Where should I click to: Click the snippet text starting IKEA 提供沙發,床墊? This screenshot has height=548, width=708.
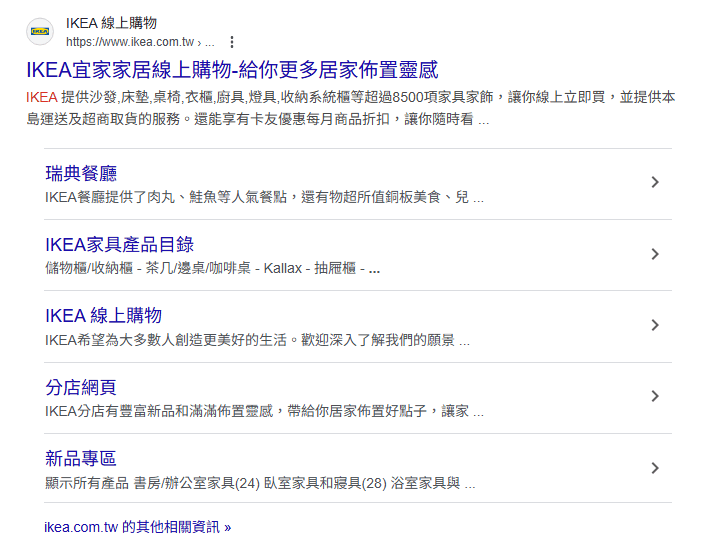click(x=351, y=108)
